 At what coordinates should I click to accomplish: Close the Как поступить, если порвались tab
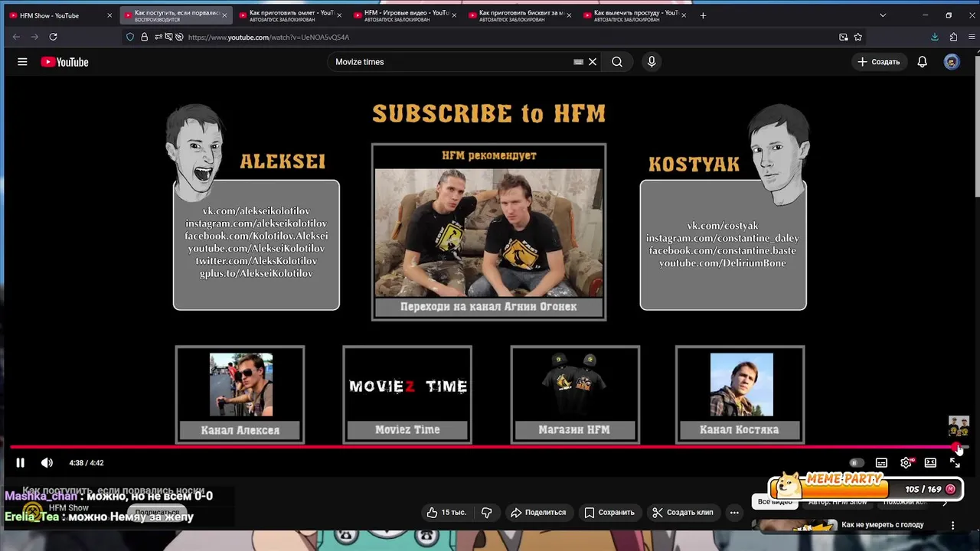pyautogui.click(x=224, y=15)
